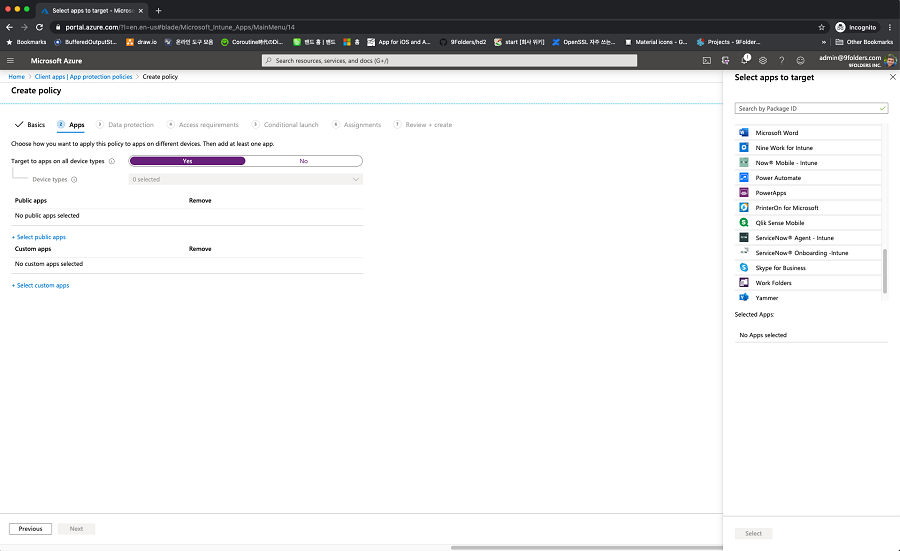Click the browser reload icon
The height and width of the screenshot is (551, 900).
point(39,27)
